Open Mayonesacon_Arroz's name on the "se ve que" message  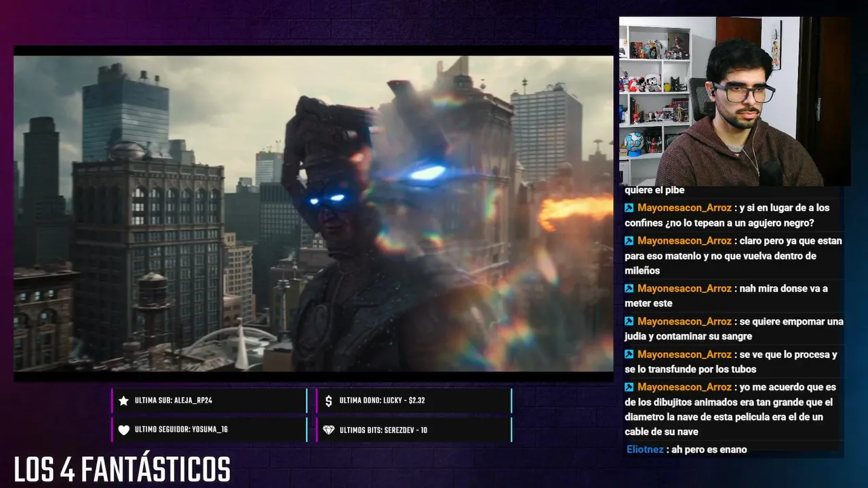point(684,354)
